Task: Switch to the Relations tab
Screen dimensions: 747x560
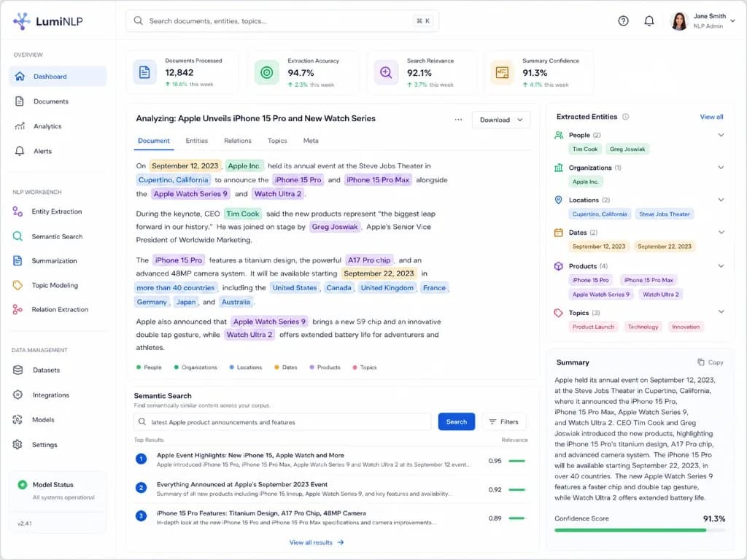Action: click(x=238, y=141)
